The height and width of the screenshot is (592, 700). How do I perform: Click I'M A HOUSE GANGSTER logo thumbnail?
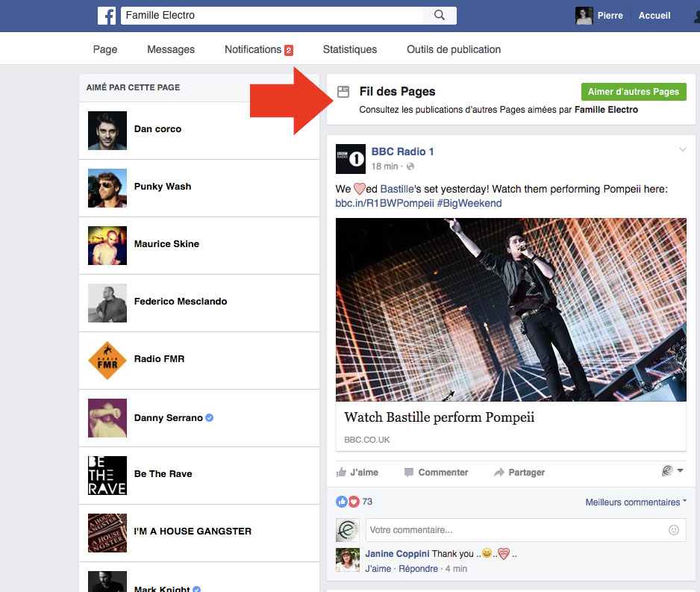(107, 533)
